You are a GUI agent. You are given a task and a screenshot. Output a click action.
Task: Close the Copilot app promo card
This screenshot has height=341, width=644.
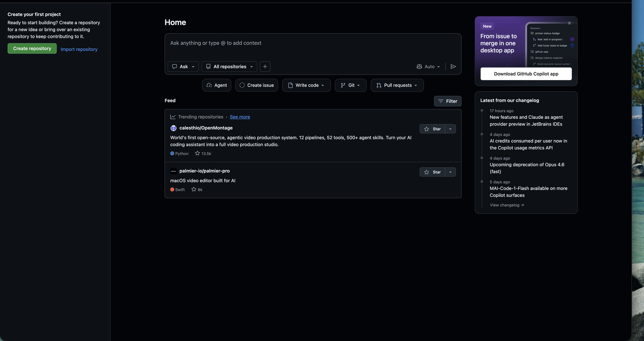pos(569,23)
